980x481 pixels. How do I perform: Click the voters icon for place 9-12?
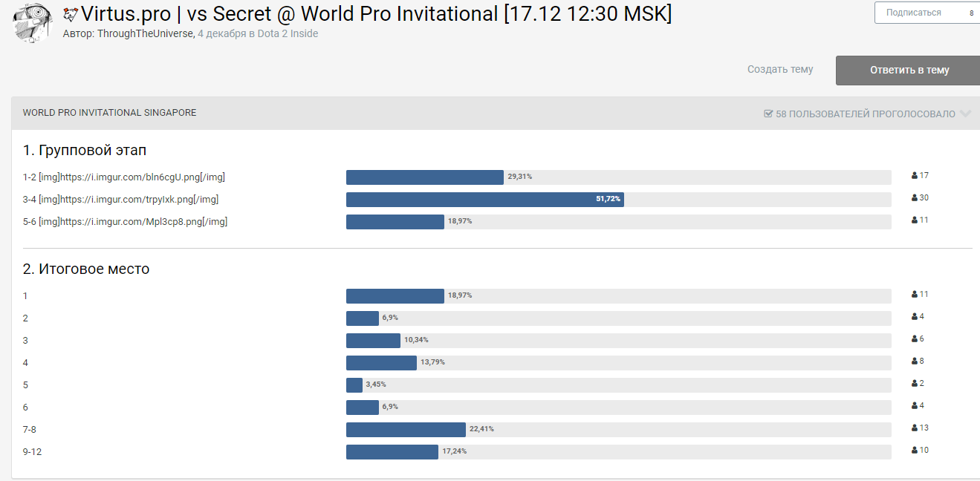pos(915,451)
